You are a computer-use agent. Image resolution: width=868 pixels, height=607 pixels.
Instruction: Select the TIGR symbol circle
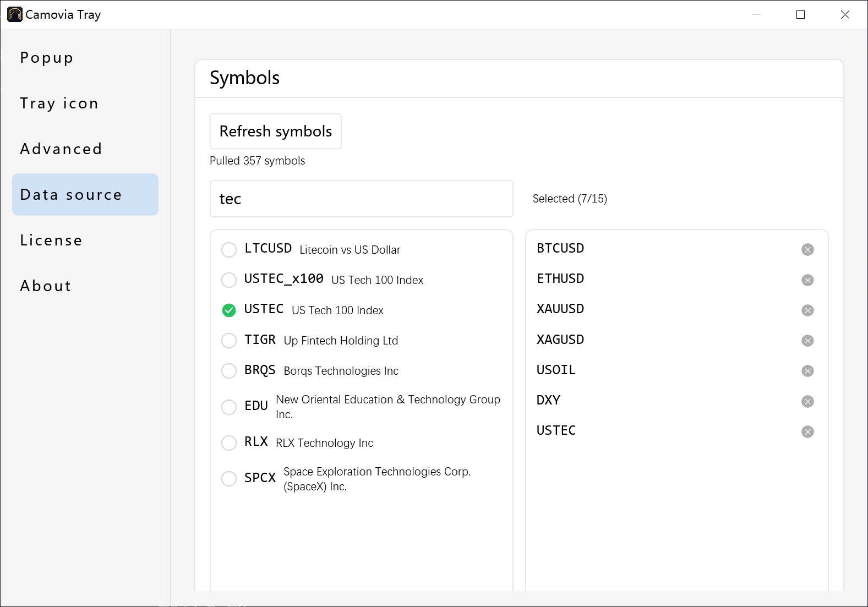click(229, 341)
